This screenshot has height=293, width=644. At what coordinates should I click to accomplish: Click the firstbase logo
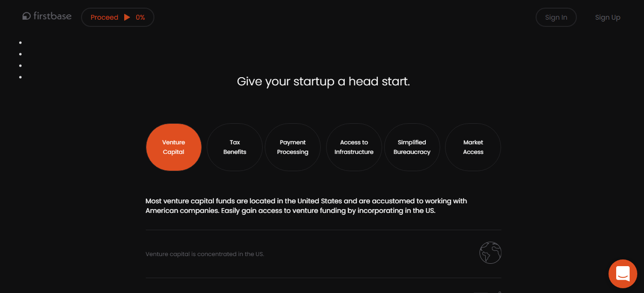[47, 16]
